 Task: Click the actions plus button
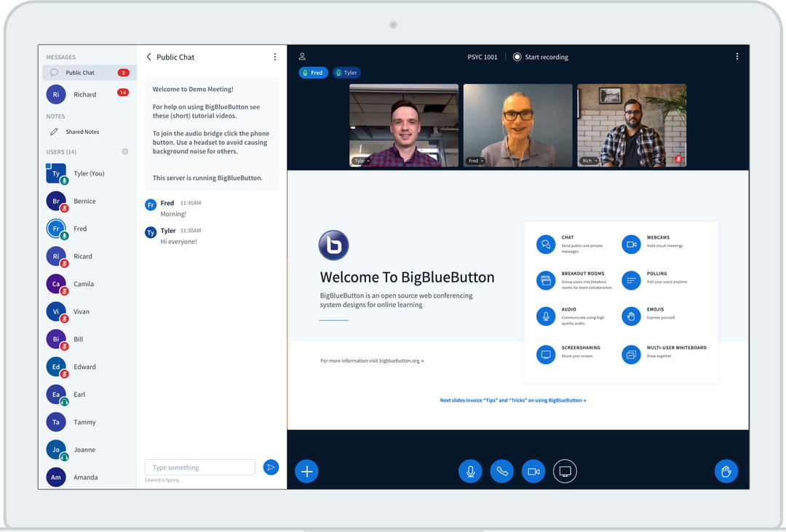306,472
